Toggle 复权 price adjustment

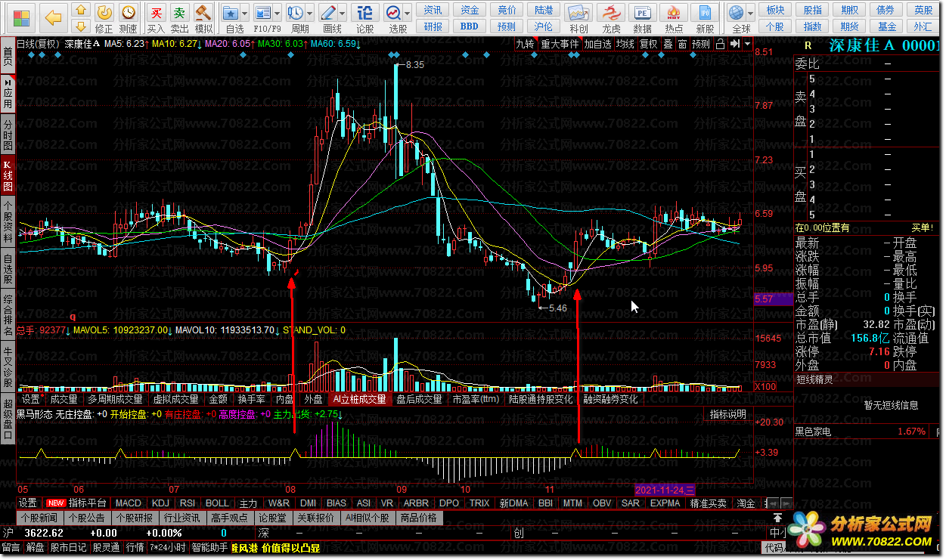(648, 44)
